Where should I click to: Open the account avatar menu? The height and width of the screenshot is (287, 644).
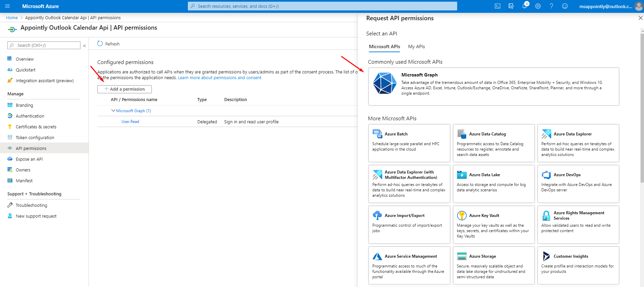[639, 6]
